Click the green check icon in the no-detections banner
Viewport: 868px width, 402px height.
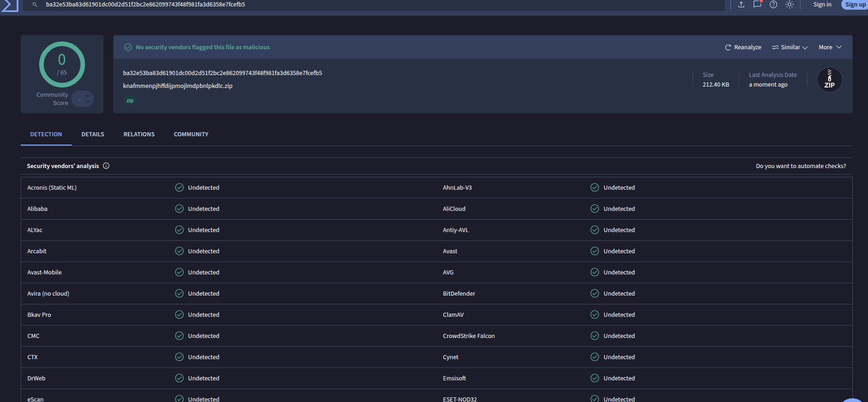click(128, 47)
